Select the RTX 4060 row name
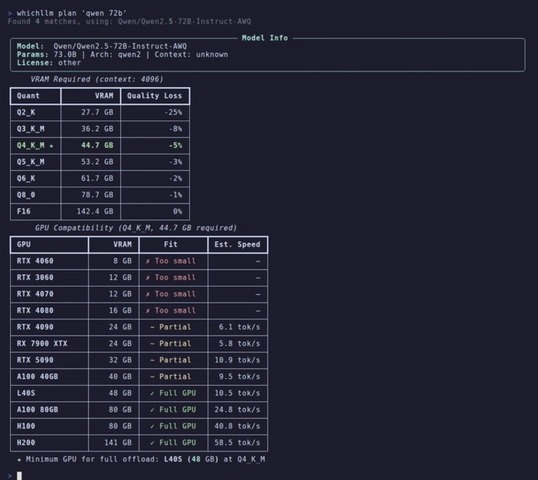 click(35, 261)
